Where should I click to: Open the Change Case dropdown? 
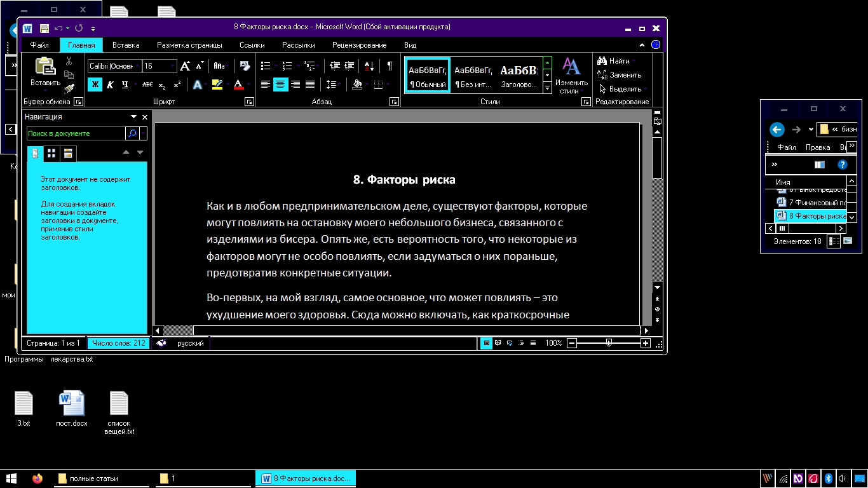[219, 66]
